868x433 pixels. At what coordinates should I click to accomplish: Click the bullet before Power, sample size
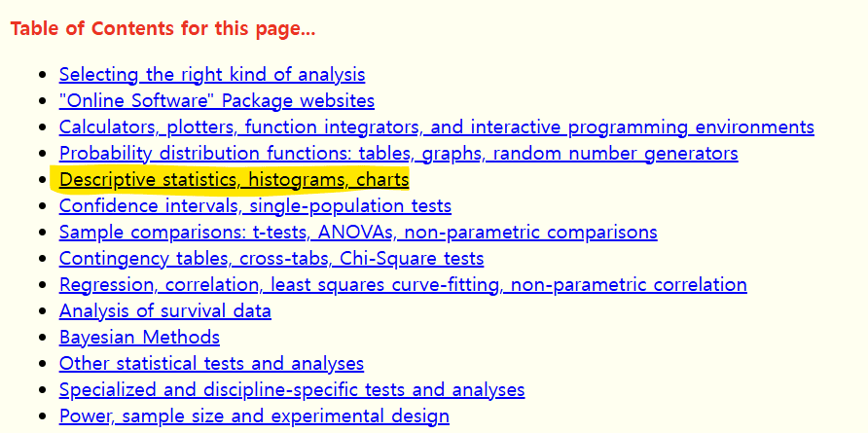click(41, 416)
